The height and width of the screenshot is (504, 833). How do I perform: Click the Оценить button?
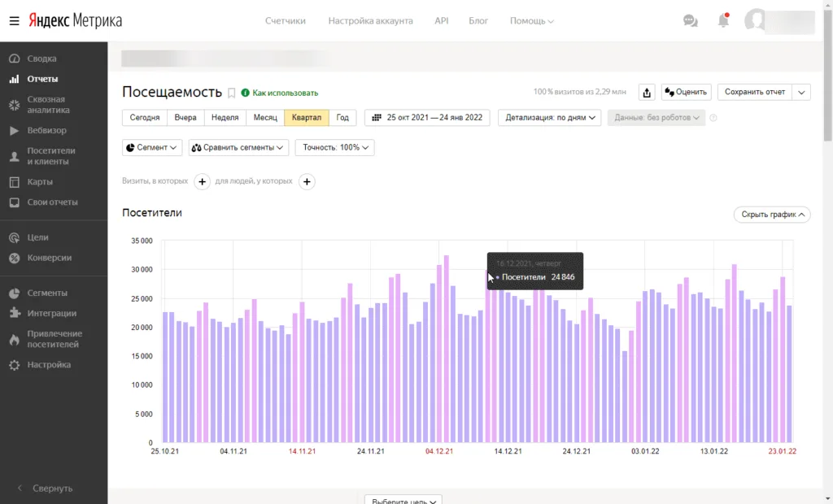click(687, 93)
